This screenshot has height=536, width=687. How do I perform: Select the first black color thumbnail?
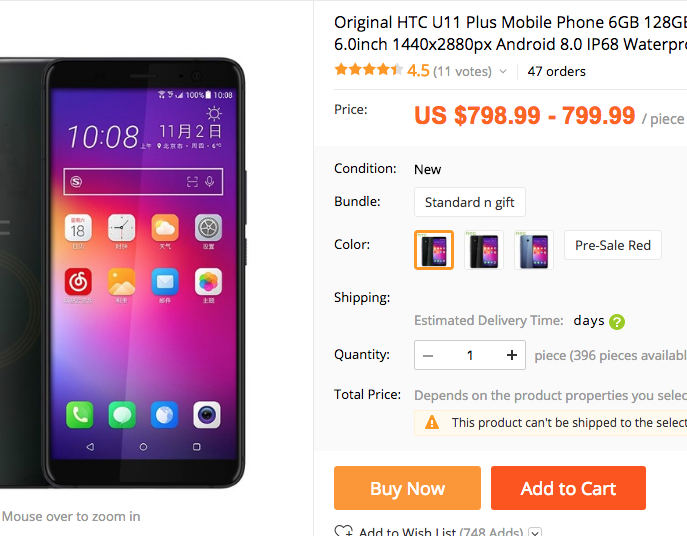(434, 250)
